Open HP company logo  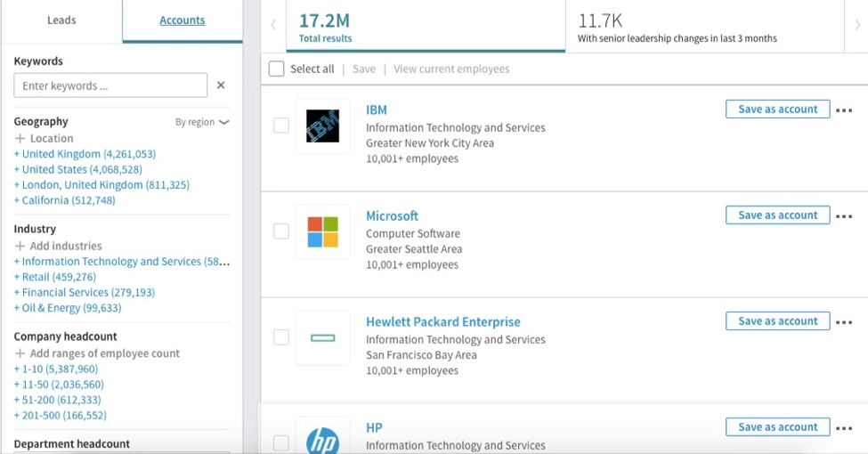point(323,437)
